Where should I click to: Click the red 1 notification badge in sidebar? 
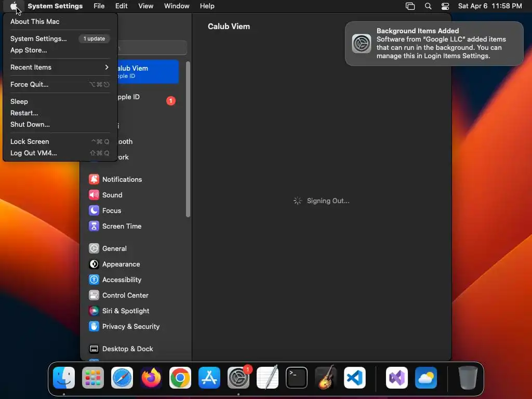170,101
